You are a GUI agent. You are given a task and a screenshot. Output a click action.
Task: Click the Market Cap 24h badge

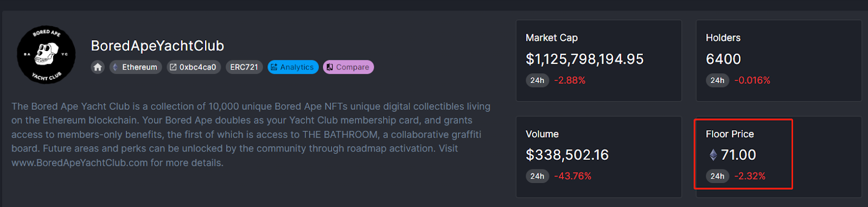pos(537,80)
